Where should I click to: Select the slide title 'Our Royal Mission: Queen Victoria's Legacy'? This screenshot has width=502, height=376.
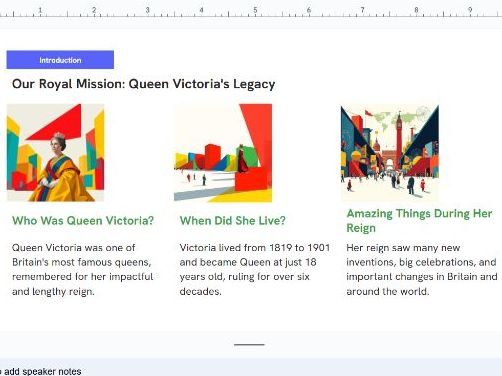click(x=144, y=84)
